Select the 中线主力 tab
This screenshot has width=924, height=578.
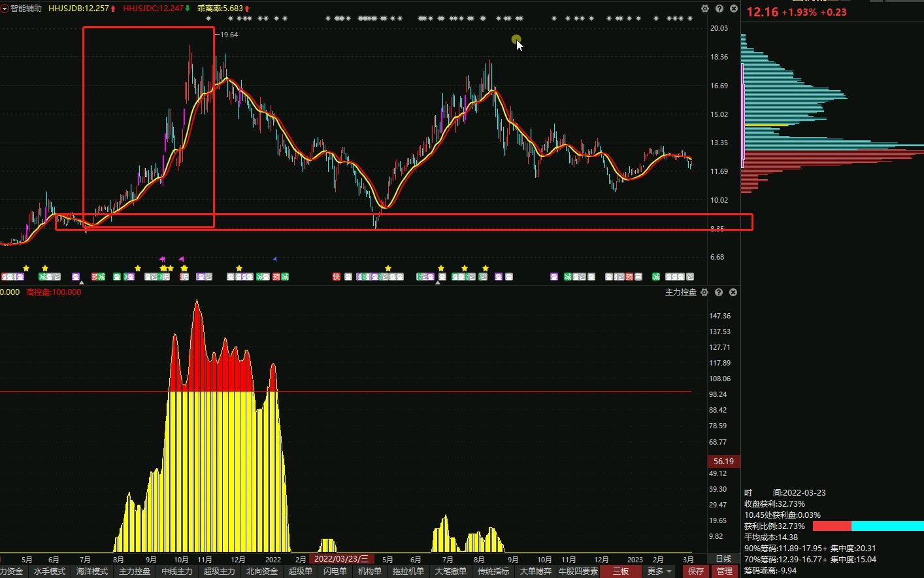(x=177, y=571)
